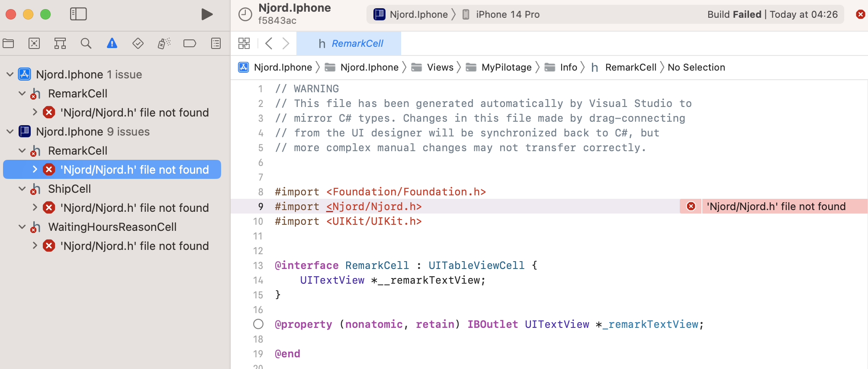Image resolution: width=868 pixels, height=369 pixels.
Task: Open the Symbol navigator
Action: [60, 43]
